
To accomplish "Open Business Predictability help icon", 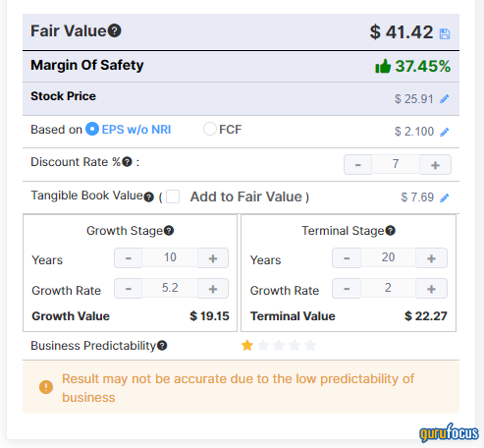I will [162, 346].
